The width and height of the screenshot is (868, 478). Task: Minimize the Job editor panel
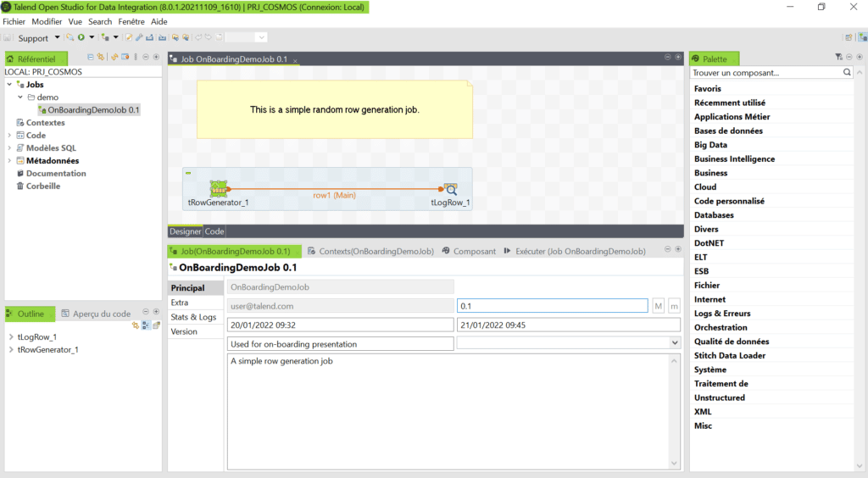point(668,57)
